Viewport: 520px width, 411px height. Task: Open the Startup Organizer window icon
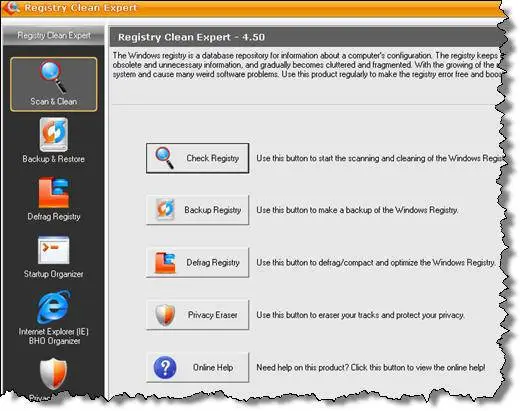coord(54,250)
